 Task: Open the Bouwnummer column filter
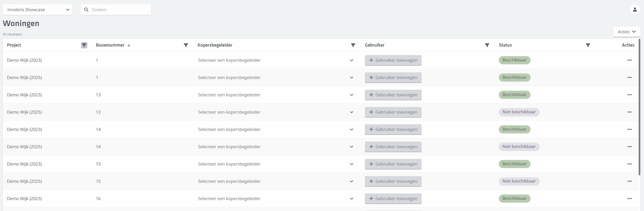186,45
